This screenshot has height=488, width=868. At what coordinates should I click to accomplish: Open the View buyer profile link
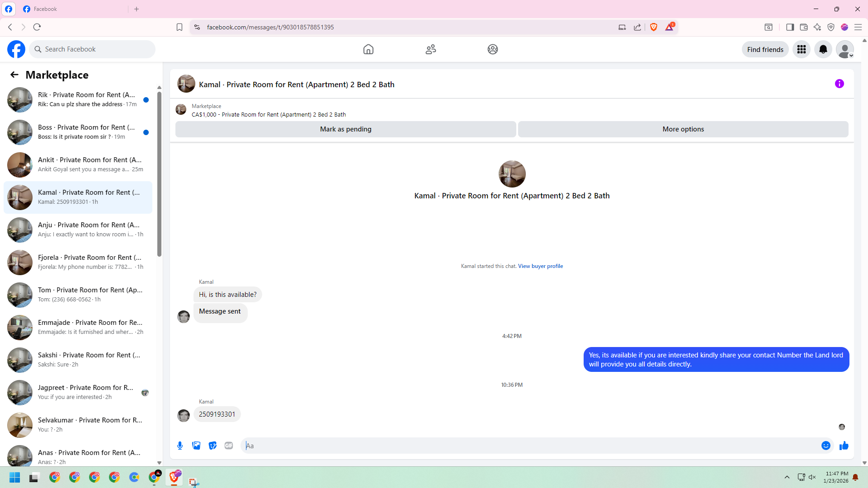[x=540, y=266]
